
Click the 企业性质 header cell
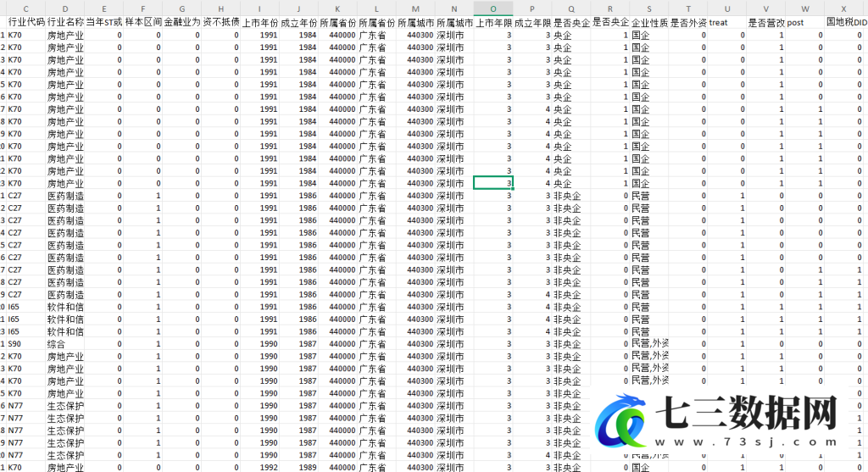[649, 23]
